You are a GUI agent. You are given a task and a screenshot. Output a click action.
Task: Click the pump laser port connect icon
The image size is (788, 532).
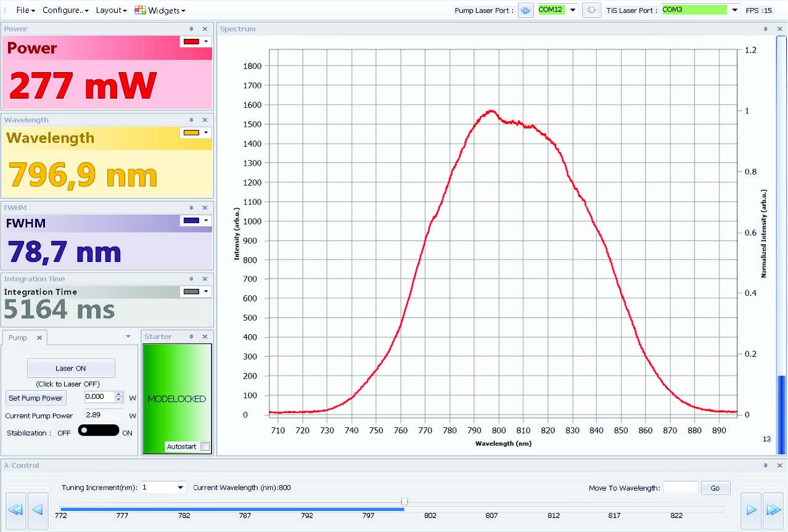(x=525, y=10)
